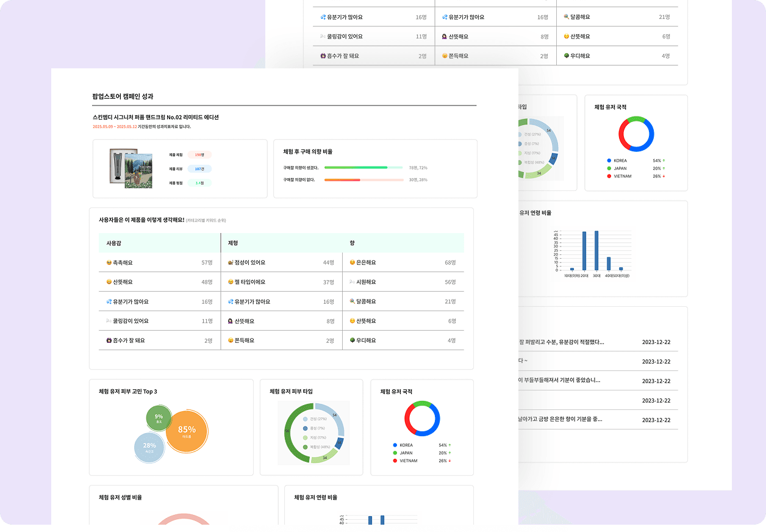Click the 30대 bar in age chart
The image size is (766, 532).
[x=596, y=251]
